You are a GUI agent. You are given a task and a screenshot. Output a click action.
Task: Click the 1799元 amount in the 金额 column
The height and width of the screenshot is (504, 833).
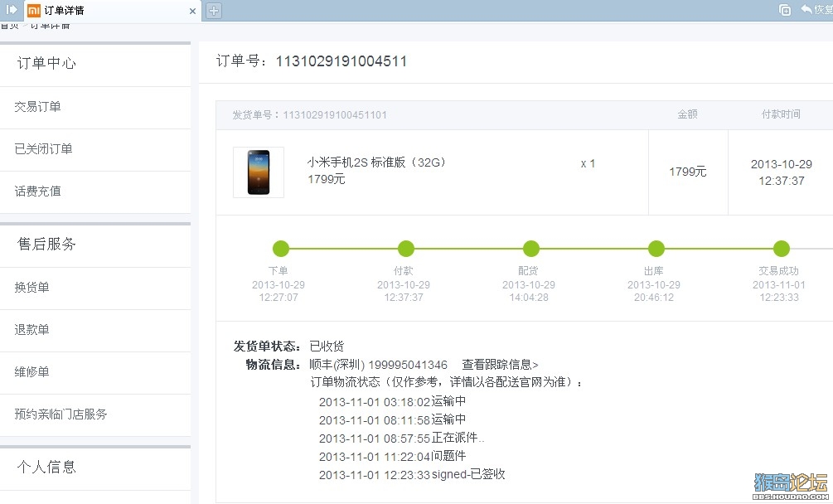coord(688,172)
